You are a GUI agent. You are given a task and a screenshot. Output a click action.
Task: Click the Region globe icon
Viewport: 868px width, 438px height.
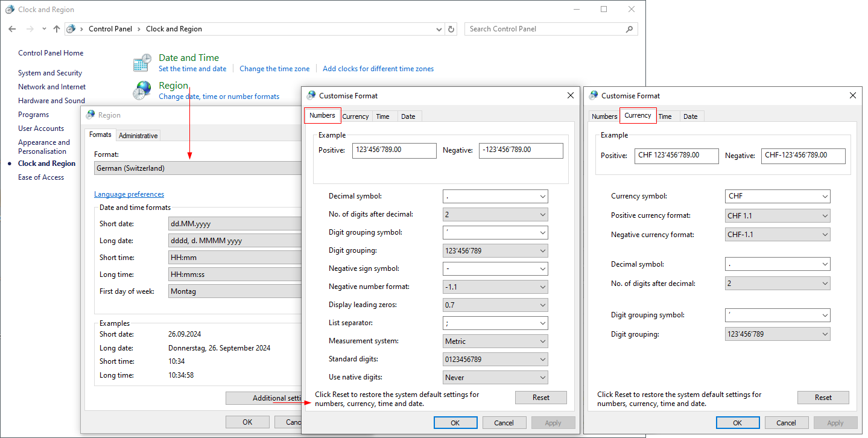point(142,90)
